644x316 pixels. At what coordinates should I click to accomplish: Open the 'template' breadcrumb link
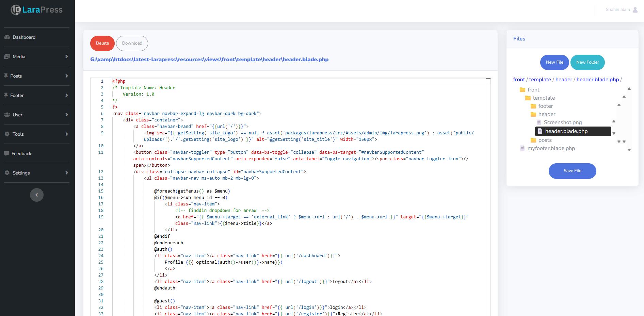click(x=540, y=79)
